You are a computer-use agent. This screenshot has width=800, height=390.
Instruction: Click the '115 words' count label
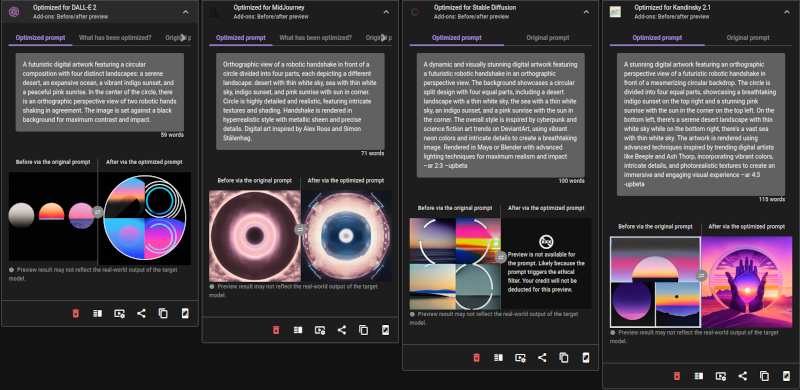(771, 199)
